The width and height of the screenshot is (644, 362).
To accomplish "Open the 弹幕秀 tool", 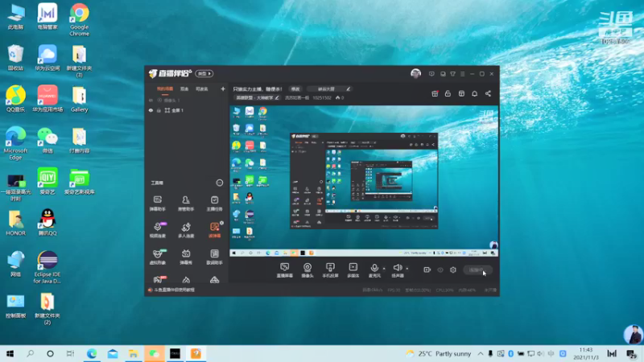I will tap(186, 257).
